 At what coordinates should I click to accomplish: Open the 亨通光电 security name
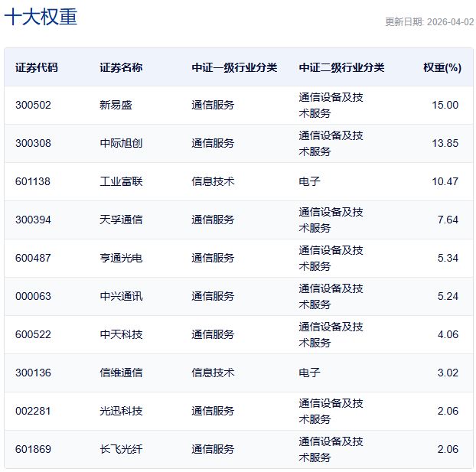pos(121,258)
